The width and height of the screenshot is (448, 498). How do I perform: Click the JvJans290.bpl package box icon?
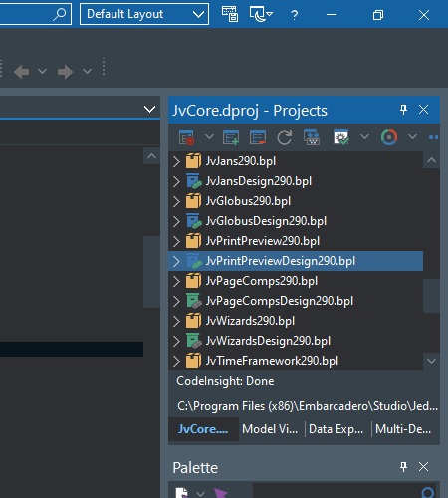tap(193, 161)
